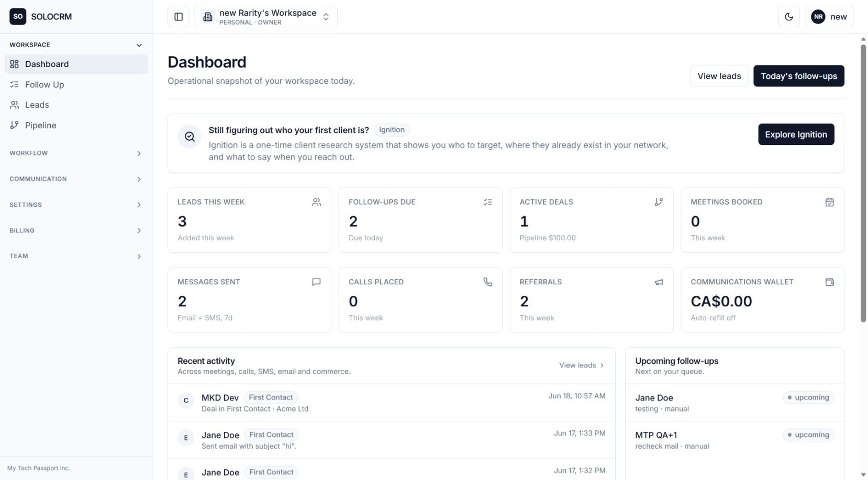
Task: Click the Pipeline branch icon in sidebar
Action: [15, 125]
